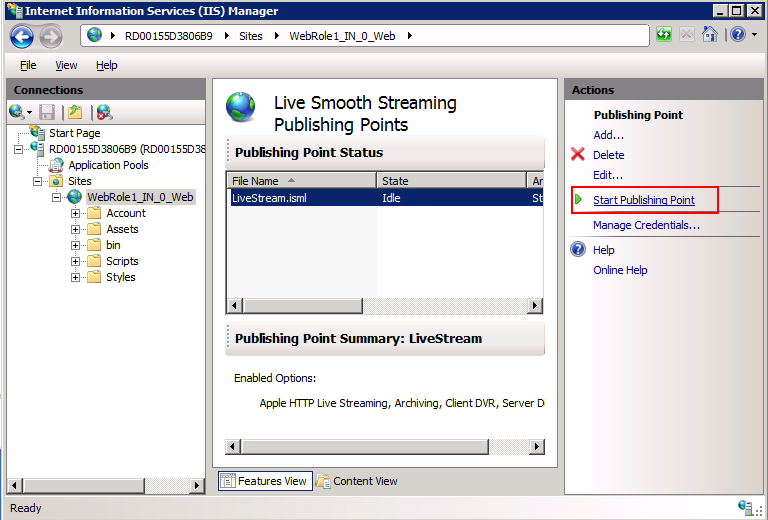This screenshot has height=520, width=768.
Task: Select the Start Page tree item
Action: pyautogui.click(x=74, y=133)
